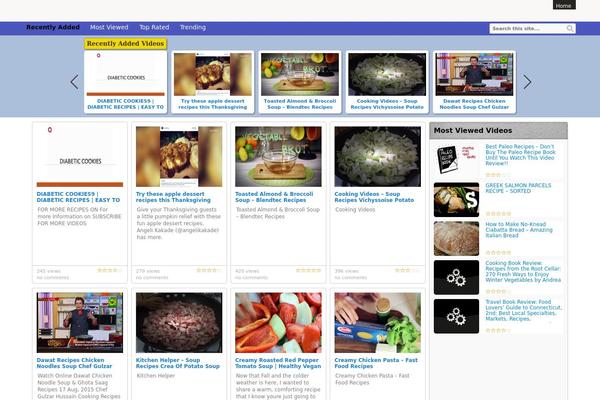Open Vichyssoise Potato carousel thumbnail
Screen dimensions: 600x400
click(x=387, y=74)
